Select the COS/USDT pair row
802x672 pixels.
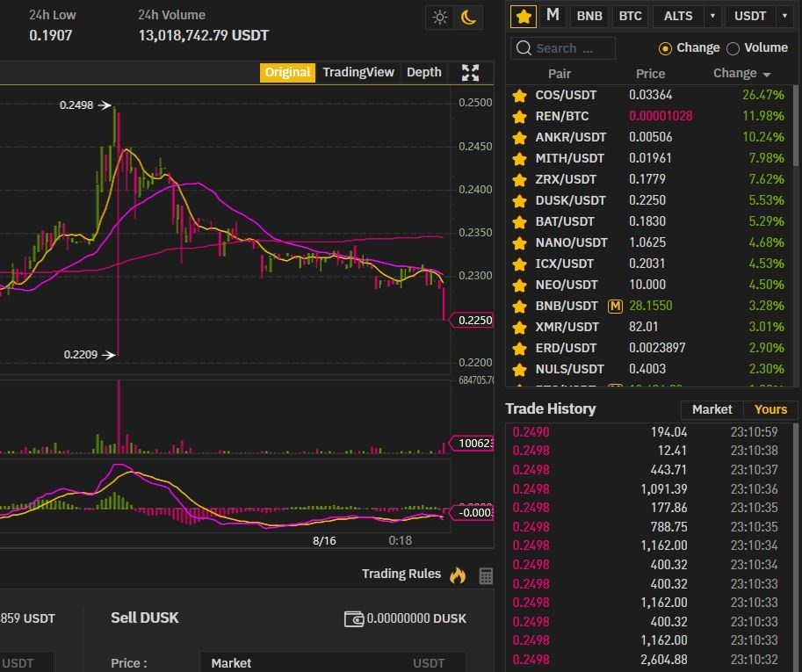[650, 95]
